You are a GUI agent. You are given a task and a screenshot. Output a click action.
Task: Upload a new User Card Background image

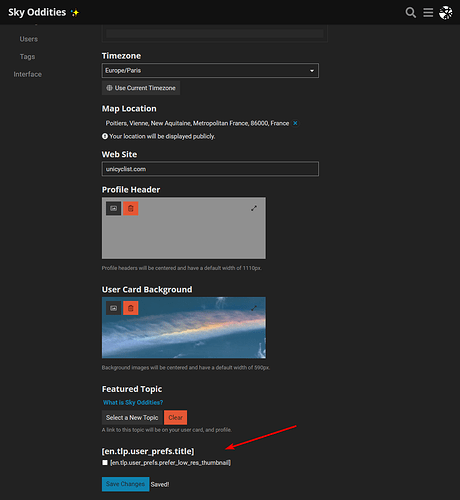(114, 308)
